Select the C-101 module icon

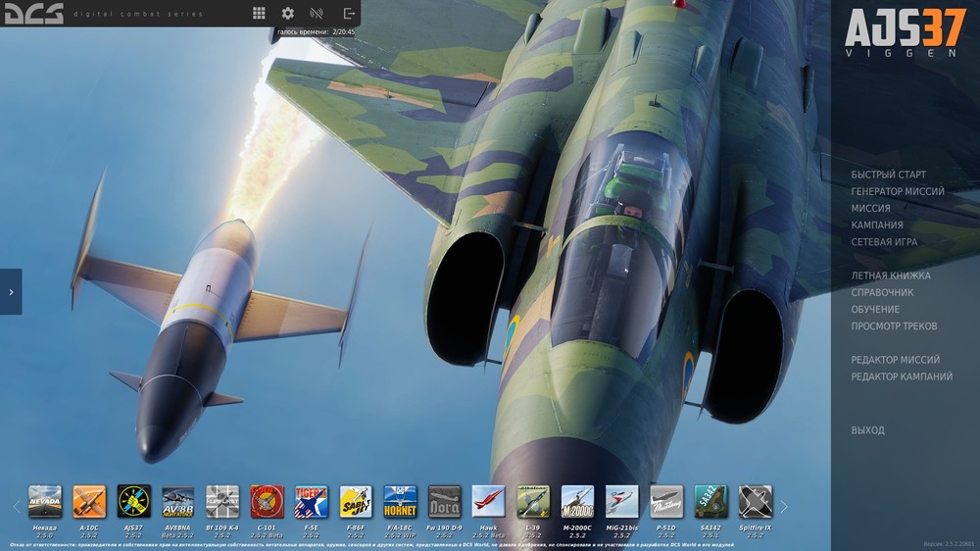pos(267,502)
